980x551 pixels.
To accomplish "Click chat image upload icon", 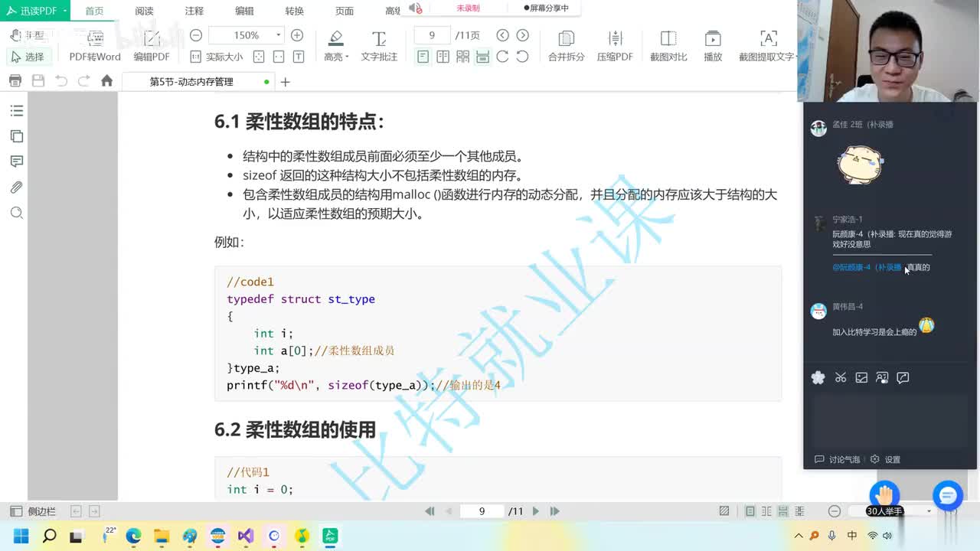I will 861,377.
